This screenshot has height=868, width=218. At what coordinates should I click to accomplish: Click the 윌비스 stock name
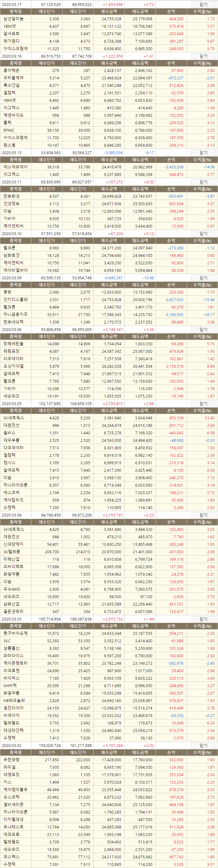click(9, 433)
